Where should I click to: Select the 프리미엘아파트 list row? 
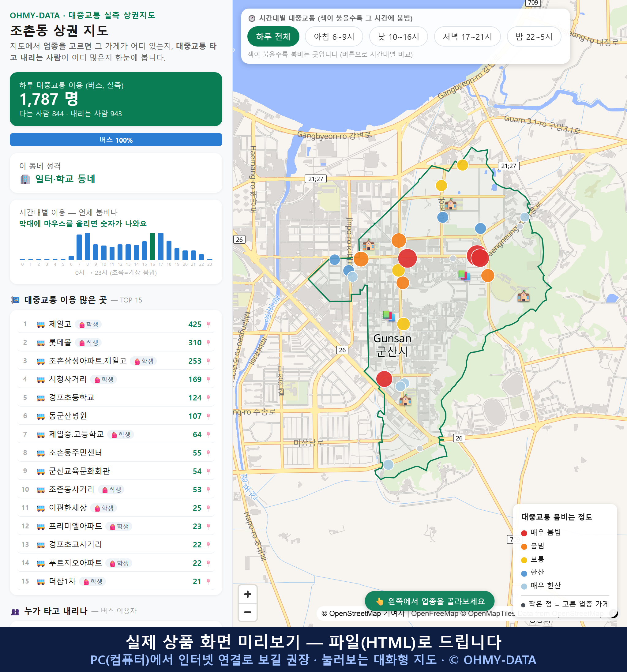[x=116, y=526]
